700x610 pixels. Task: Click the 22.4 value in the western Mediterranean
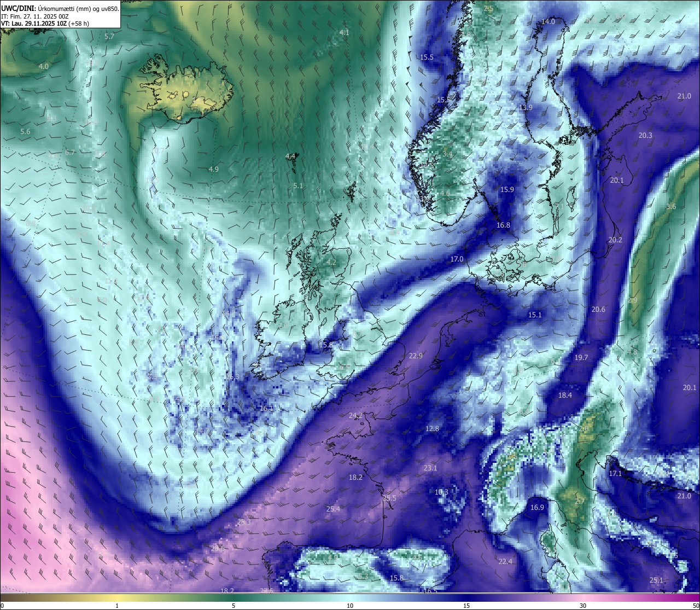point(505,562)
